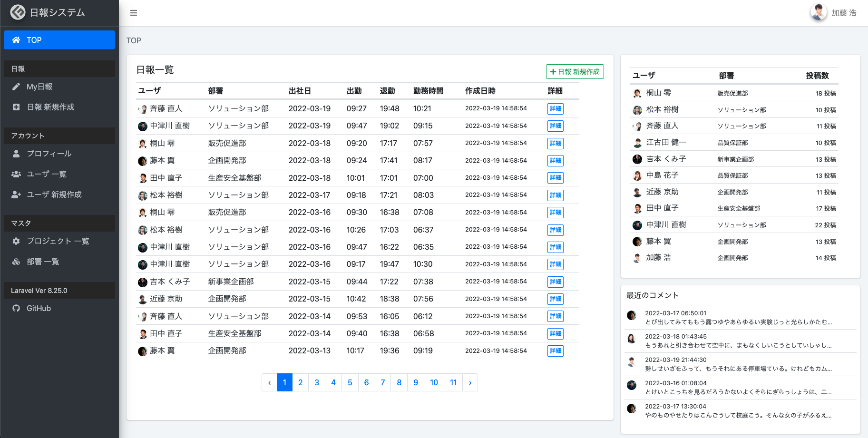Click 桐山 零's avatar in user ranking

coord(637,93)
